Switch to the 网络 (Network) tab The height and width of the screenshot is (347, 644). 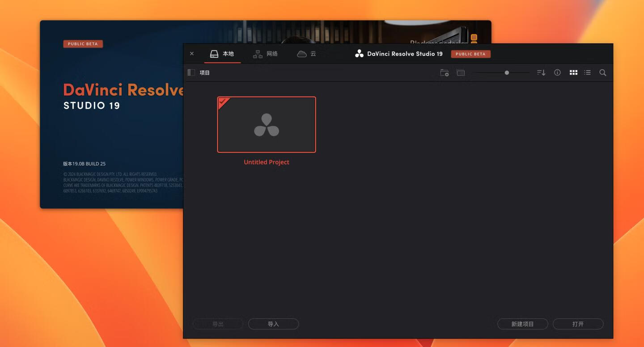[266, 54]
